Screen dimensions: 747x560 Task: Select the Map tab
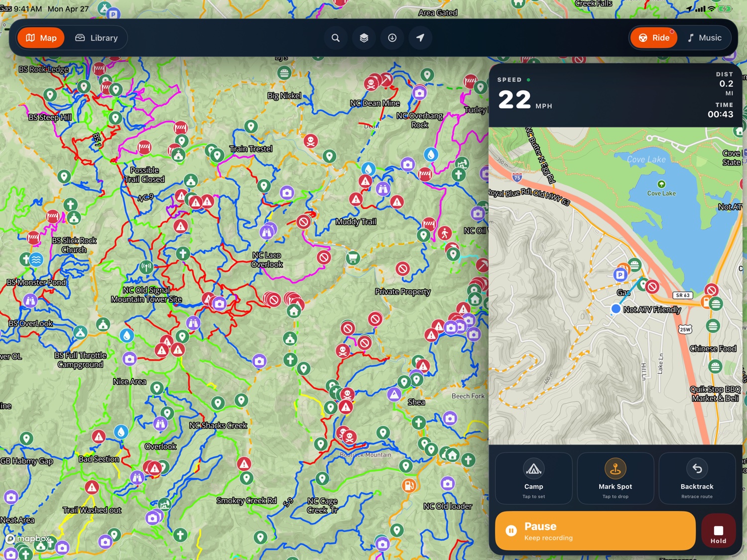pos(41,38)
